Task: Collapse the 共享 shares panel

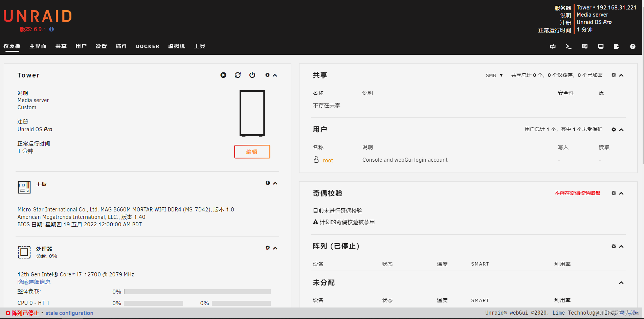Action: pos(622,75)
